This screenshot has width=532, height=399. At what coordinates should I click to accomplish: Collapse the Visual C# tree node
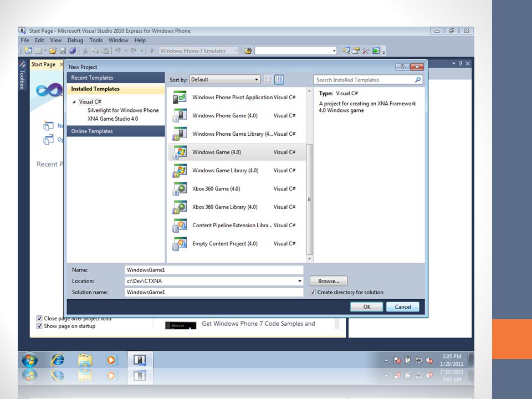click(x=74, y=102)
